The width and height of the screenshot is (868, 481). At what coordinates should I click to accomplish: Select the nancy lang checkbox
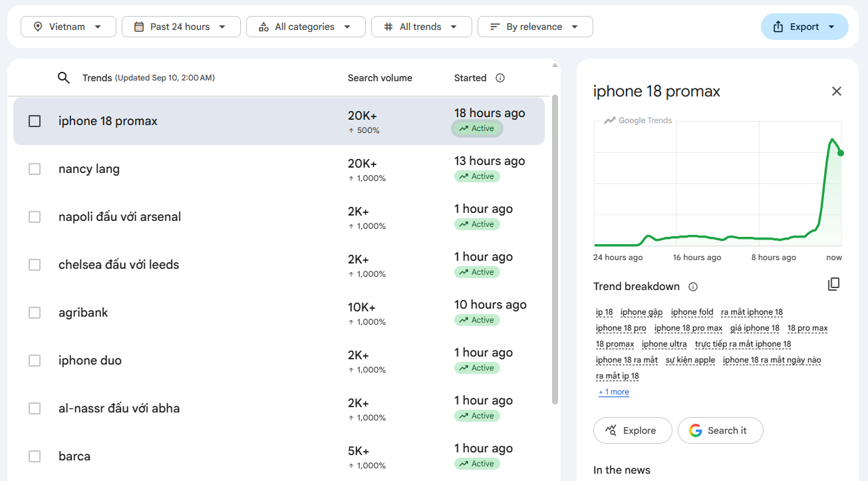(35, 169)
